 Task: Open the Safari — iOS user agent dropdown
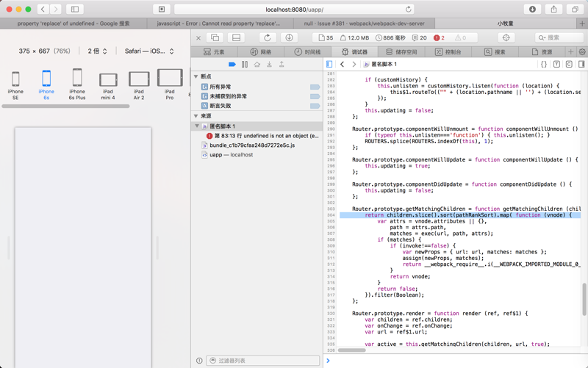pyautogui.click(x=149, y=51)
